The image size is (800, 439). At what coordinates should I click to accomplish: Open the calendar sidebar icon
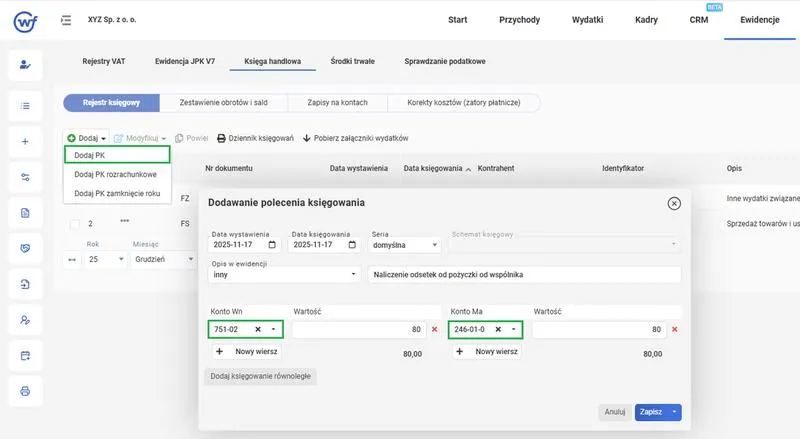point(25,356)
